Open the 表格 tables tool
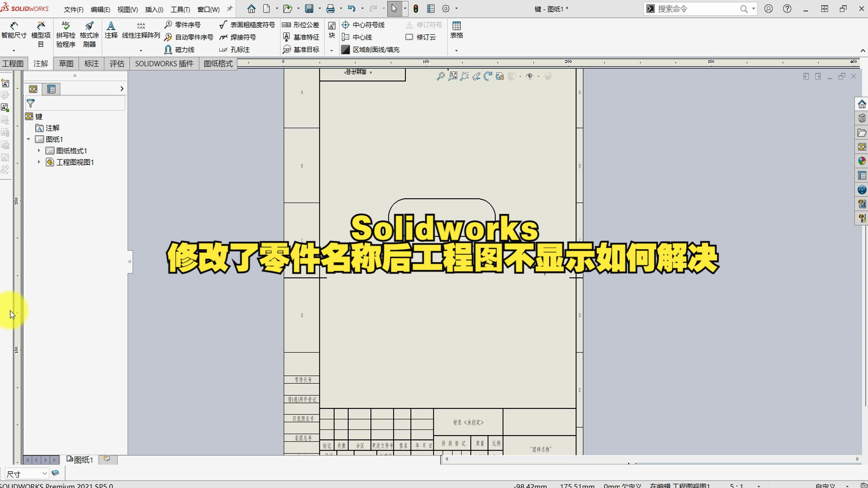The height and width of the screenshot is (488, 868). pos(456,30)
